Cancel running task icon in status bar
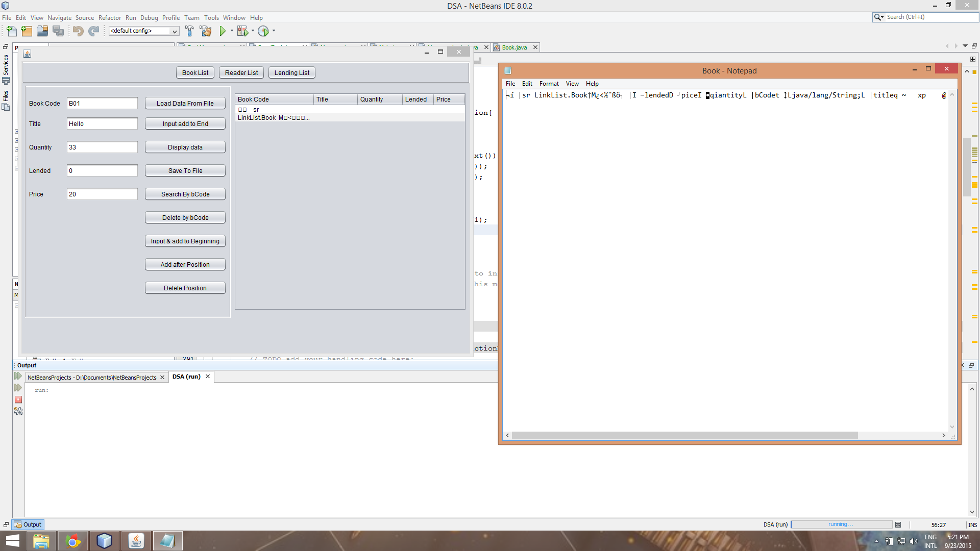Image resolution: width=980 pixels, height=551 pixels. click(x=898, y=524)
